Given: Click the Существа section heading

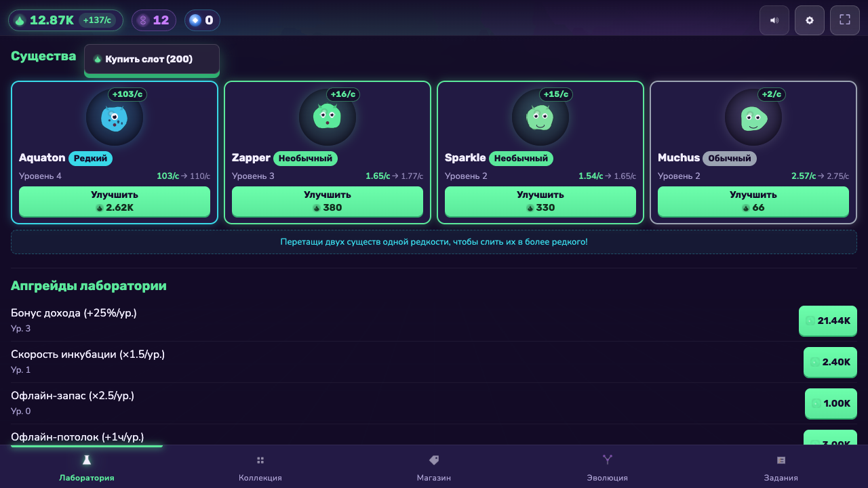Looking at the screenshot, I should (x=43, y=56).
